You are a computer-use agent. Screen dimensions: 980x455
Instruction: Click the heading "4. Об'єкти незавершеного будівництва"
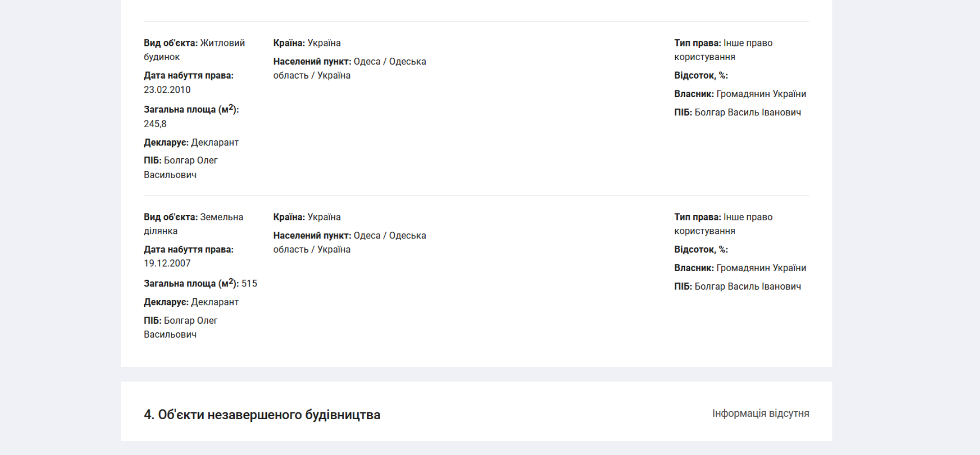[x=262, y=415]
